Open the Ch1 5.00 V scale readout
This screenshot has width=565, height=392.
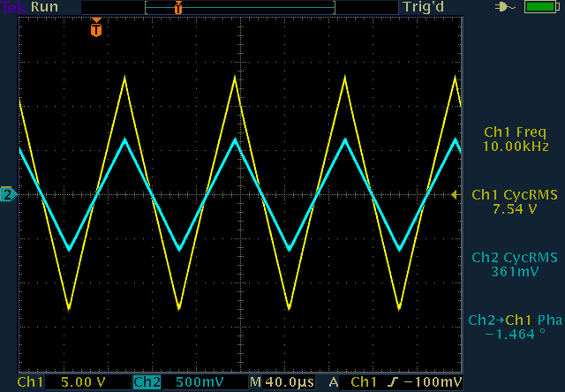[x=80, y=382]
